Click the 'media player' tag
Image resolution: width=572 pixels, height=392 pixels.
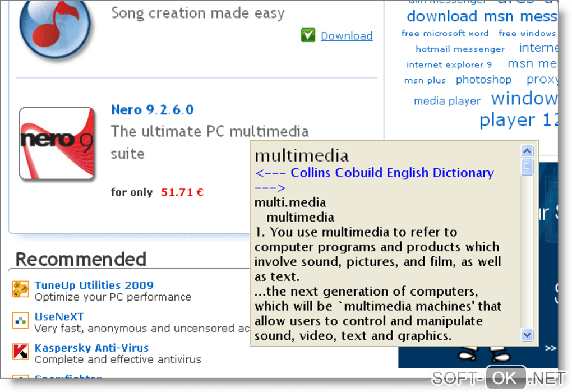click(x=448, y=100)
